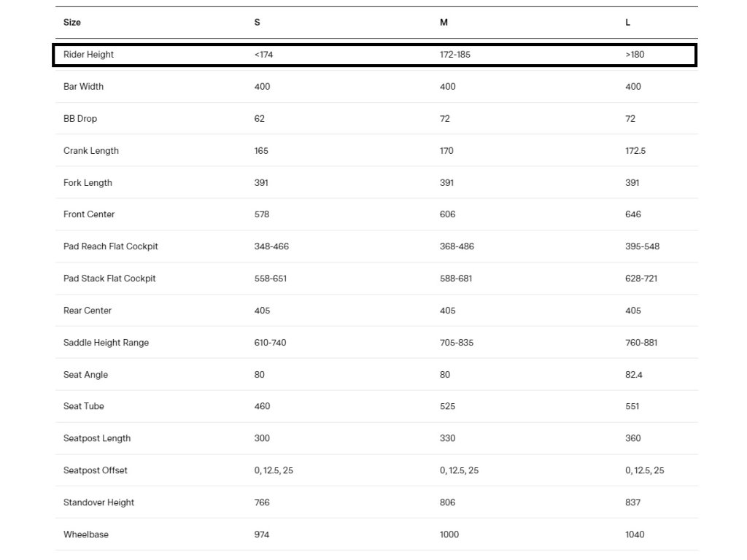Click the Wheelbase value 1000
The image size is (747, 560).
pos(449,534)
